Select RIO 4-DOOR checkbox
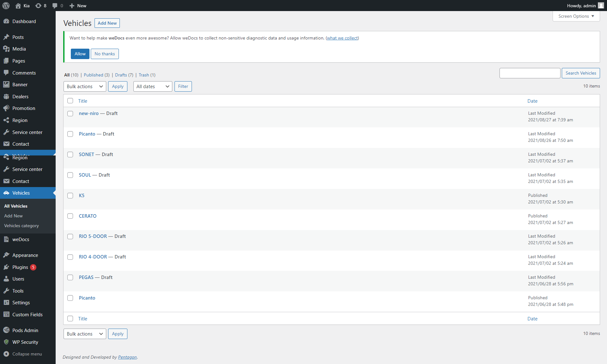This screenshot has width=607, height=364. tap(70, 257)
